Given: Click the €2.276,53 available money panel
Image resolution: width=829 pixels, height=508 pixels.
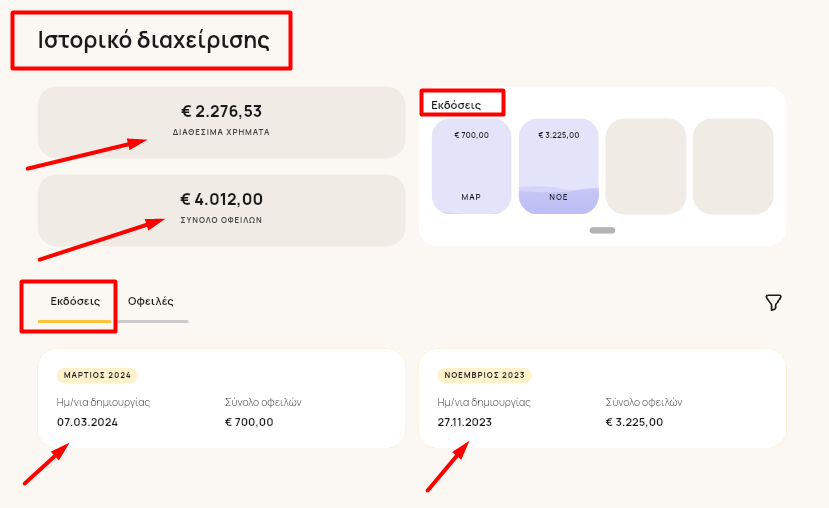Looking at the screenshot, I should tap(222, 122).
